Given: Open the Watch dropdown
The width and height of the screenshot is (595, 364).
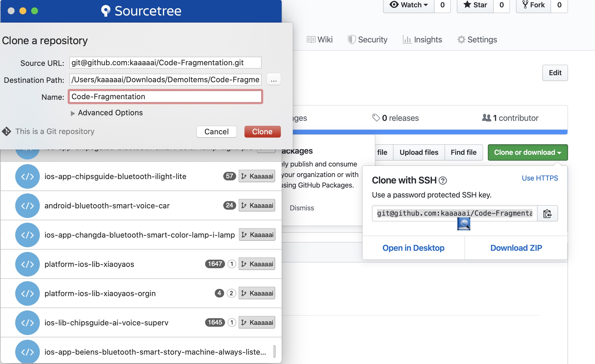Looking at the screenshot, I should click(409, 5).
